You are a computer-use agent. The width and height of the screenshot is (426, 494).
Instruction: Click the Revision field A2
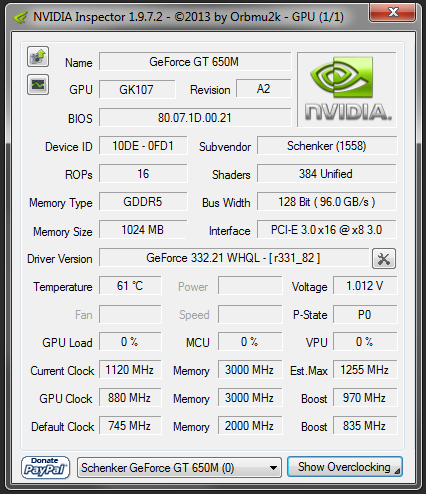point(264,89)
